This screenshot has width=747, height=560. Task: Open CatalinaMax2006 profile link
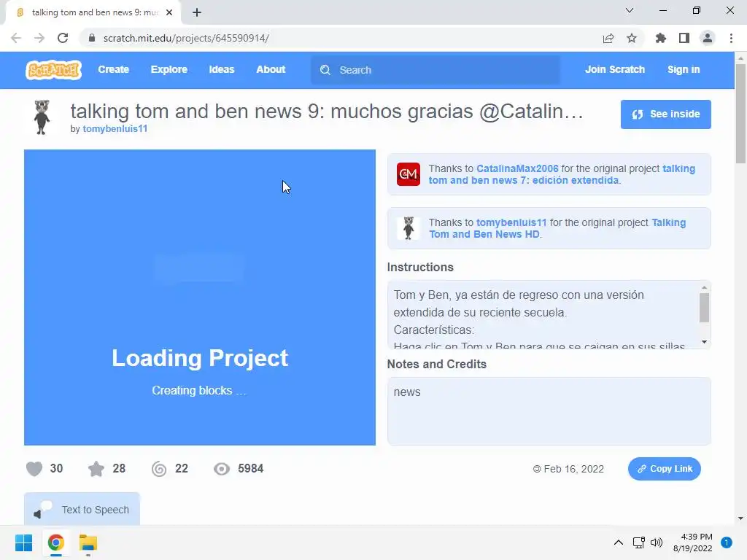(517, 168)
